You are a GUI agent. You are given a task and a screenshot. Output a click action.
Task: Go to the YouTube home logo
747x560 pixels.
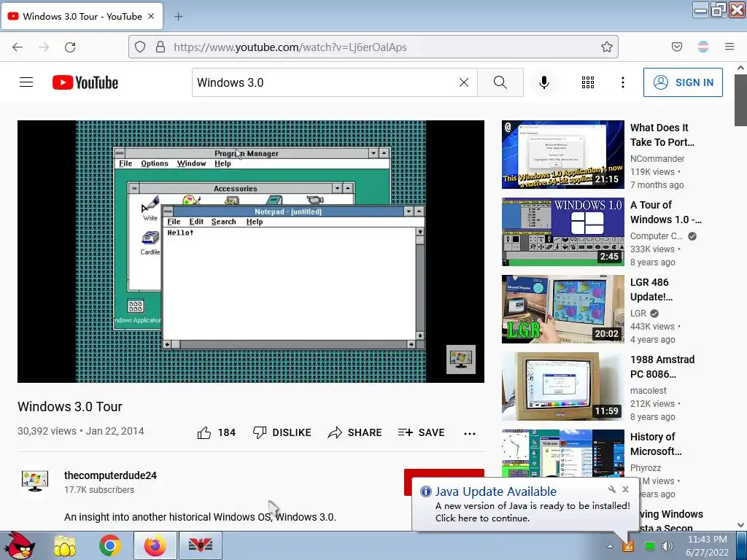pos(85,82)
